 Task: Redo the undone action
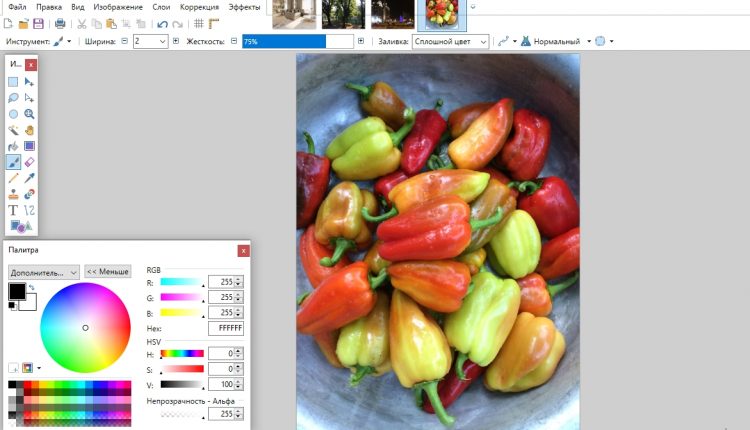tap(177, 24)
